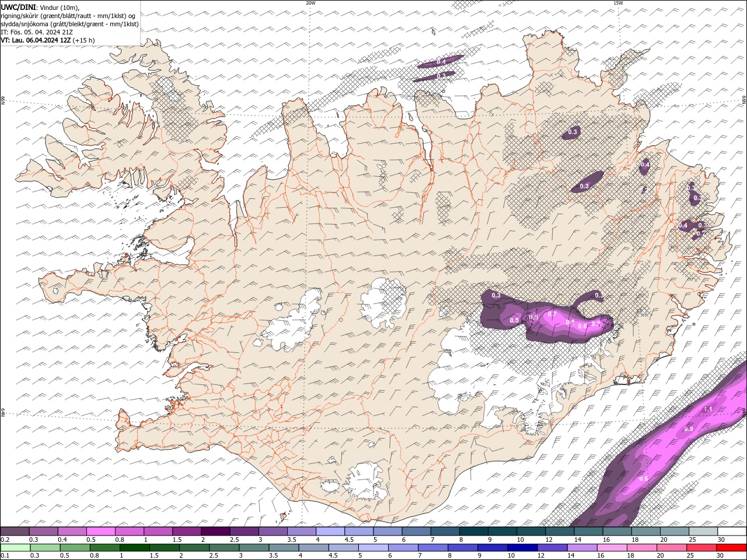Click the darkest purple swatch labeled 2 in upper scale
747x560 pixels.
[215, 531]
